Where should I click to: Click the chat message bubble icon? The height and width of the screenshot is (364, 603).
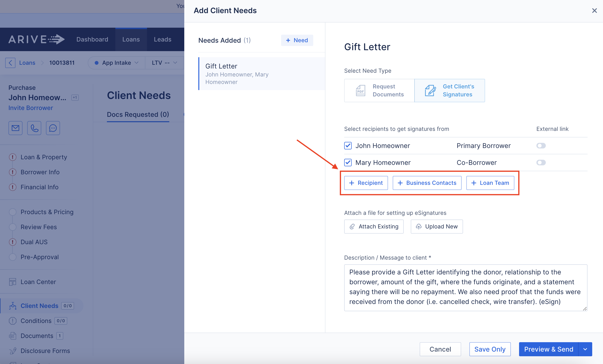click(x=53, y=128)
